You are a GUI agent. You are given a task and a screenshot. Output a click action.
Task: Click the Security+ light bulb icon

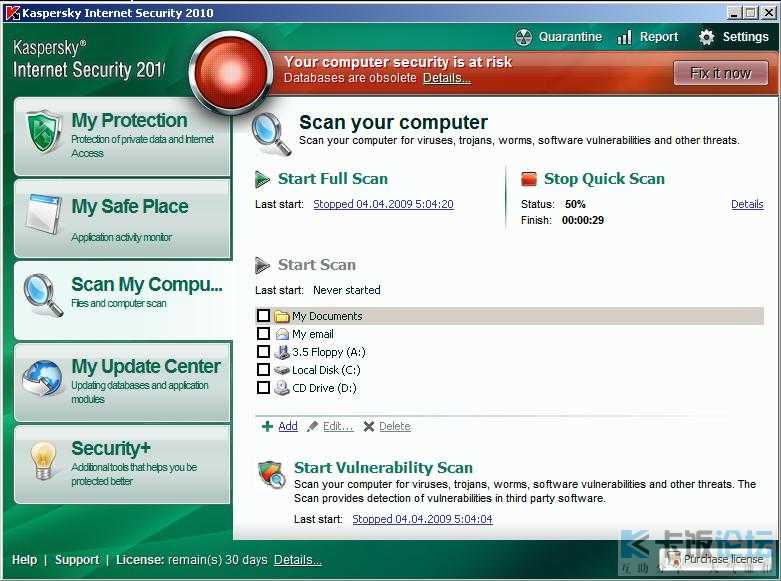43,461
